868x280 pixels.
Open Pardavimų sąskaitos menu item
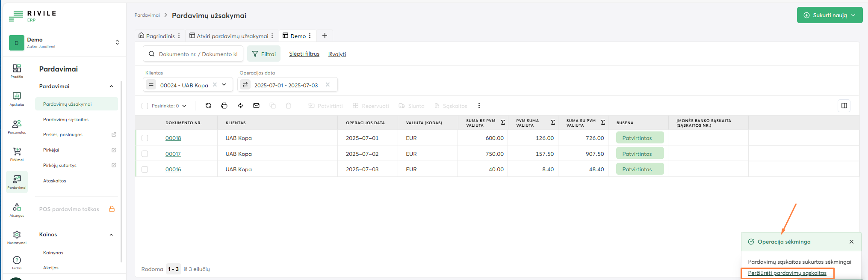(66, 119)
